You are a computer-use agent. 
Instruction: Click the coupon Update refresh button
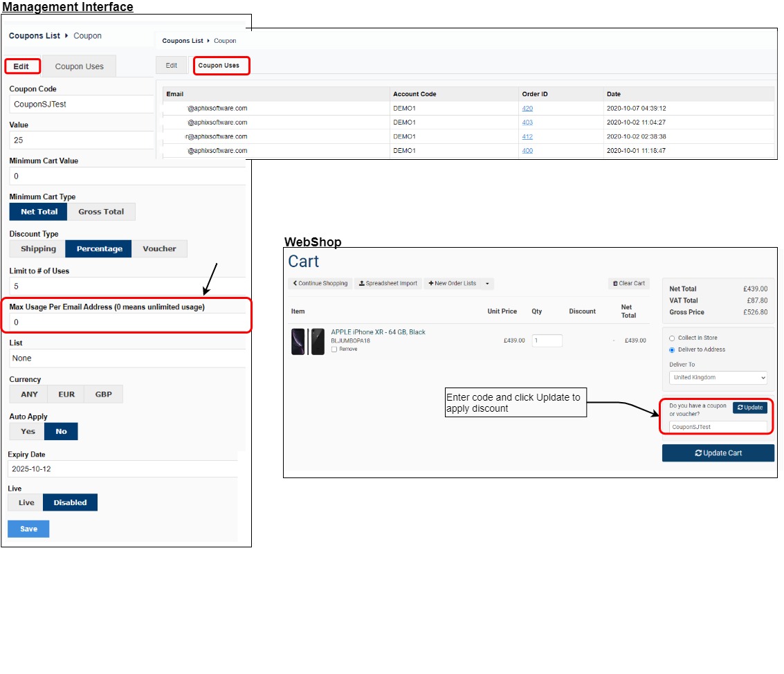pos(749,408)
